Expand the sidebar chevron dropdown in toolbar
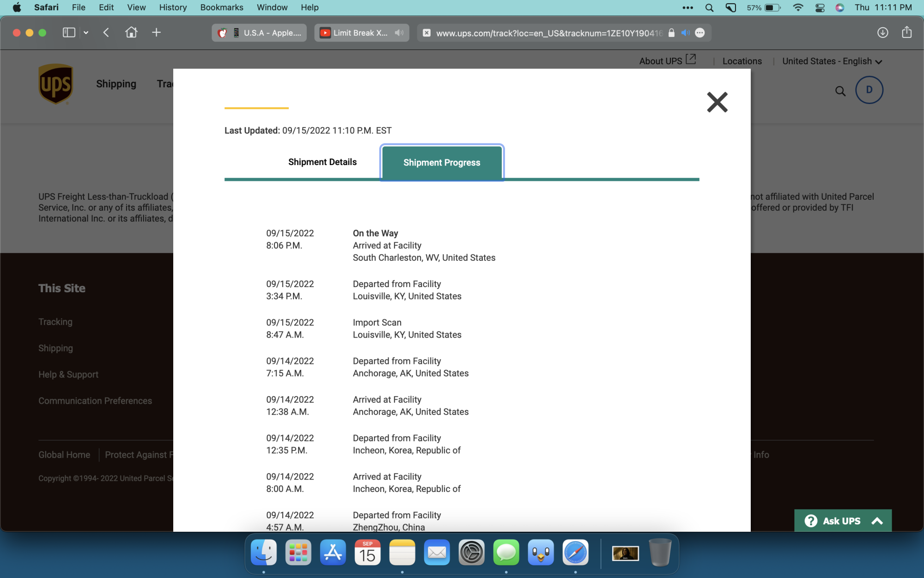 (86, 32)
